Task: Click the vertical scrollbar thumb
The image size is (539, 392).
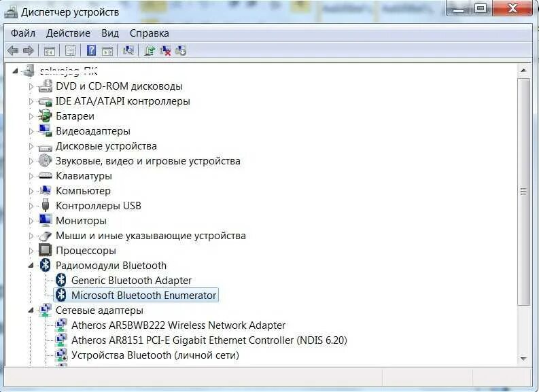Action: pyautogui.click(x=523, y=192)
